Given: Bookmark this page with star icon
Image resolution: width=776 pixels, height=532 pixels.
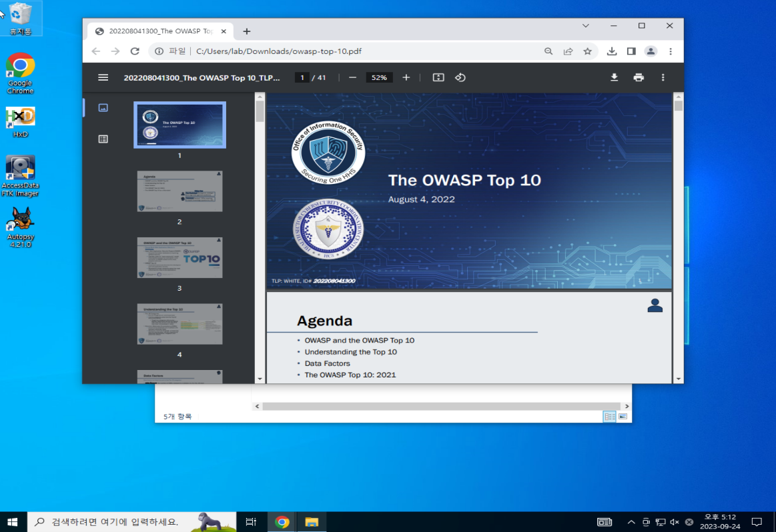Looking at the screenshot, I should coord(587,51).
